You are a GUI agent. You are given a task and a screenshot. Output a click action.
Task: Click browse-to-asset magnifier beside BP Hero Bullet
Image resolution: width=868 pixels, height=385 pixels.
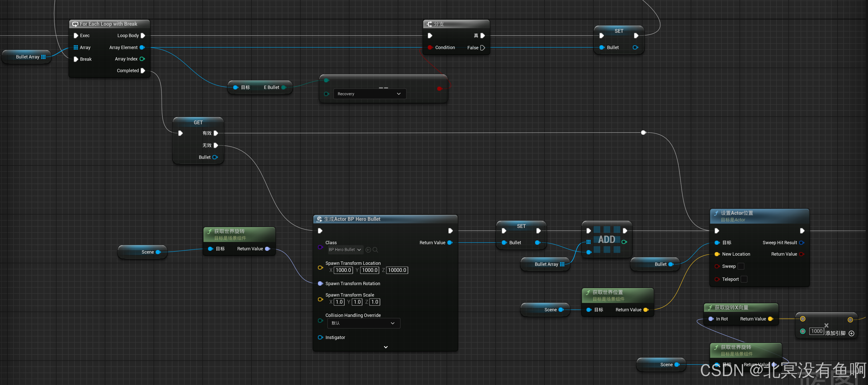375,250
